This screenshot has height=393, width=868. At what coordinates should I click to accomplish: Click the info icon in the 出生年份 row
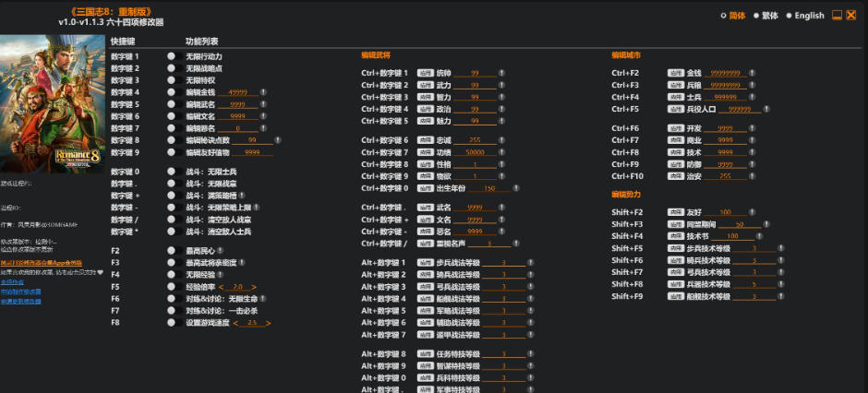click(516, 188)
